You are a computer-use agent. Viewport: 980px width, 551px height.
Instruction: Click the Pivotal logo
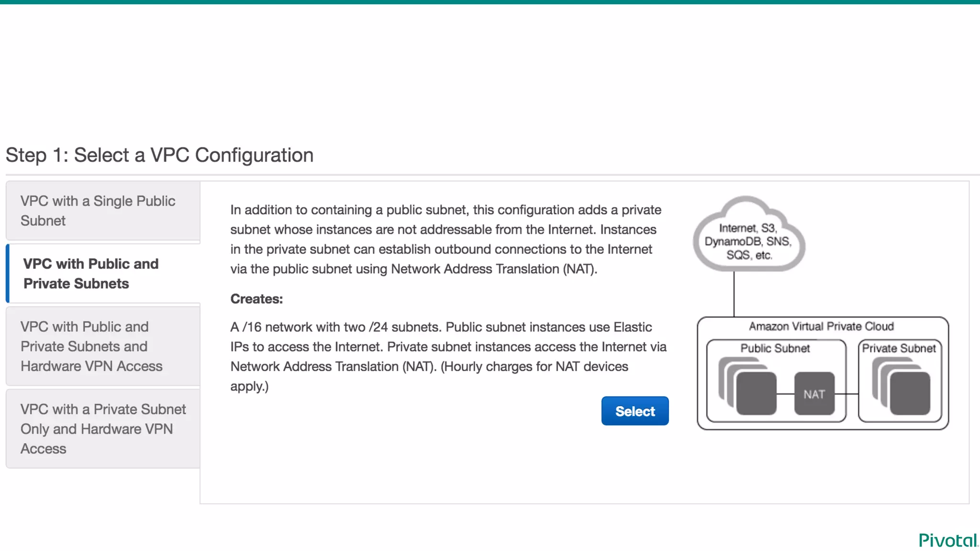point(948,540)
